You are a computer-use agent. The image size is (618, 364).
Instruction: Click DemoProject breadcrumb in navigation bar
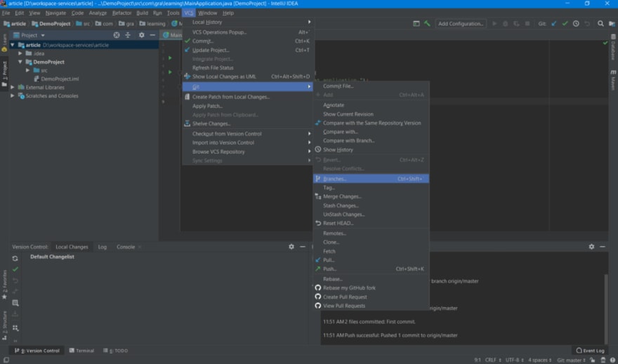click(x=51, y=24)
